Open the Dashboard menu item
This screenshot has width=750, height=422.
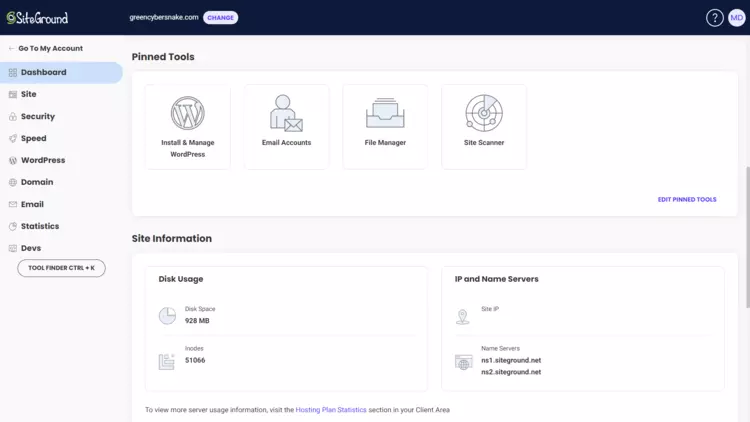(x=61, y=73)
